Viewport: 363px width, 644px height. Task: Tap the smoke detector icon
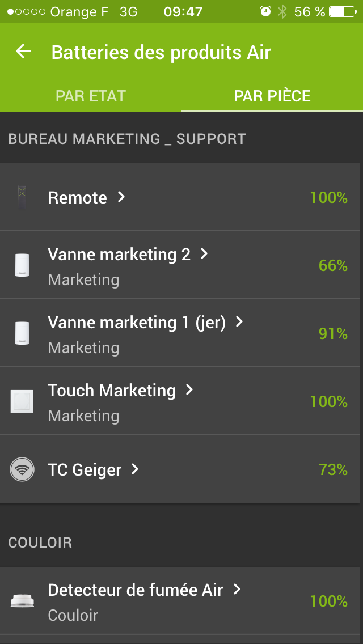(x=22, y=601)
